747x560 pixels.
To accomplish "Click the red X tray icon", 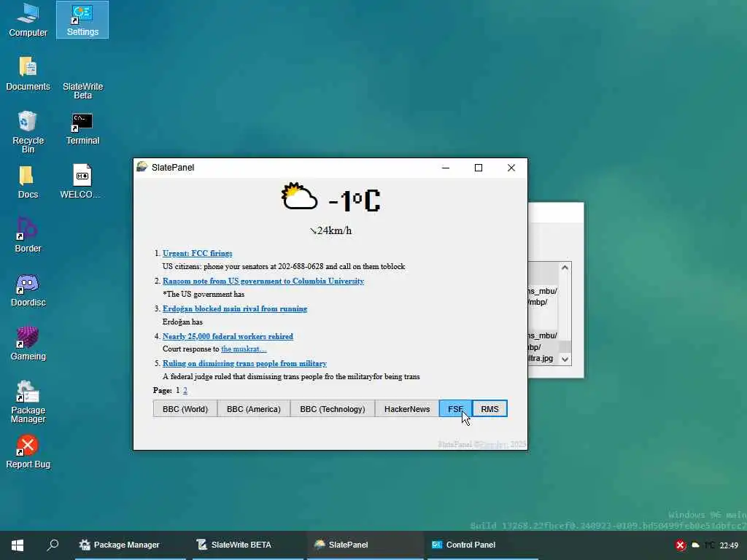I will point(681,545).
